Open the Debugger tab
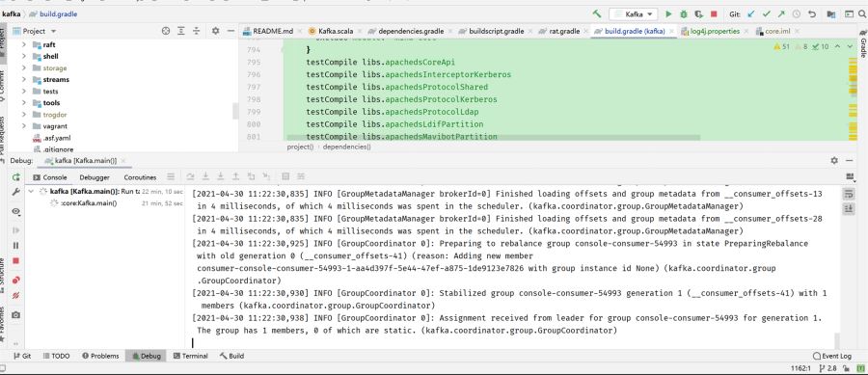 95,177
